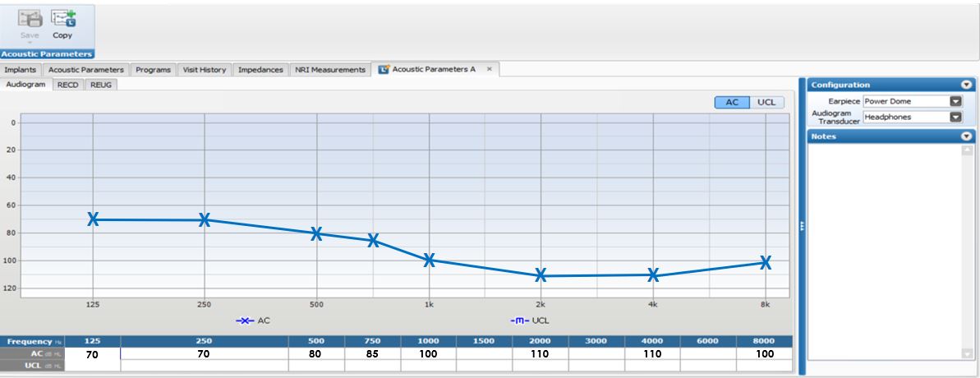Select the AC marker at 1k Hz

coord(429,260)
